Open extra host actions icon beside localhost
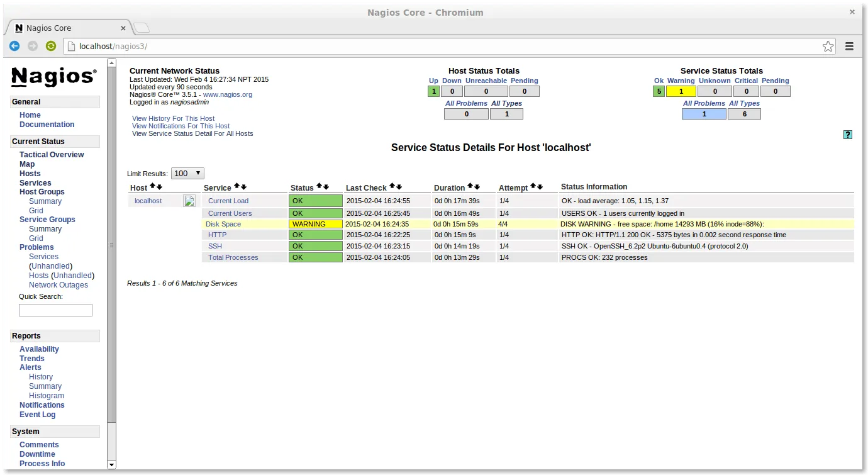The width and height of the screenshot is (868, 475). point(189,200)
